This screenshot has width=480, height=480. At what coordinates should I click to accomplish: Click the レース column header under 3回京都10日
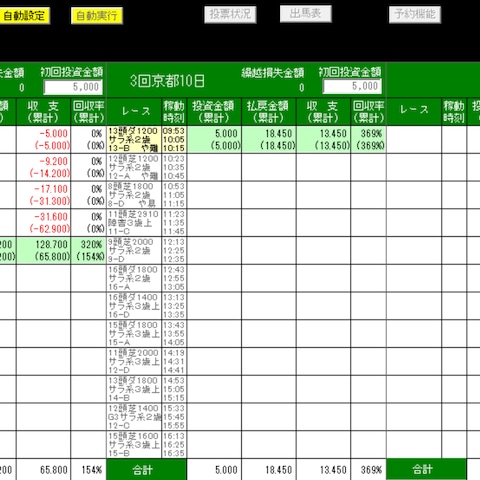click(x=134, y=111)
